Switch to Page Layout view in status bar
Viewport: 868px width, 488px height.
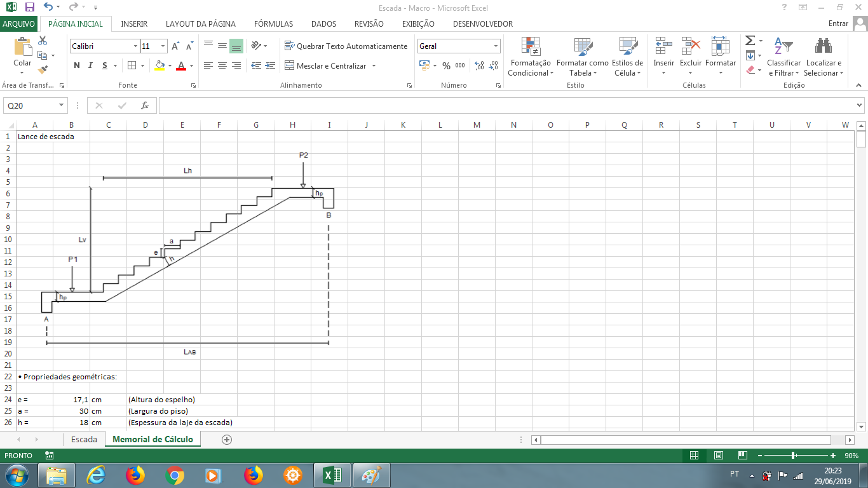click(718, 456)
